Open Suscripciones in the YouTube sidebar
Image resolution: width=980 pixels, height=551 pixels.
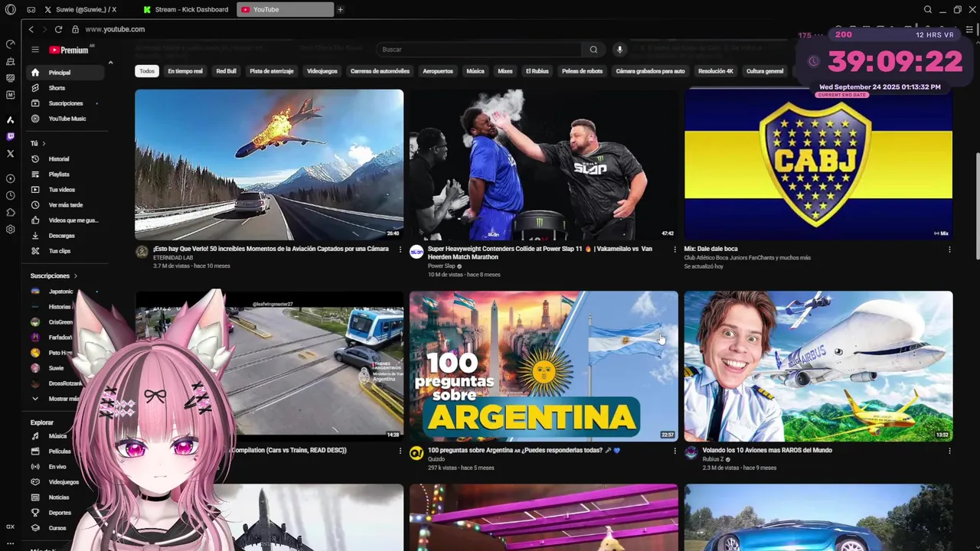(x=67, y=103)
